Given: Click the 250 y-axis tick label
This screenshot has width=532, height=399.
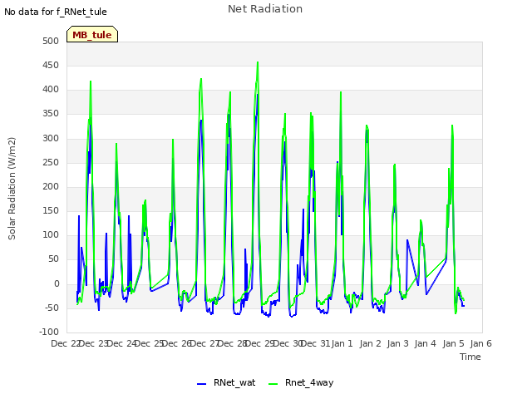Looking at the screenshot, I should click(x=51, y=162).
